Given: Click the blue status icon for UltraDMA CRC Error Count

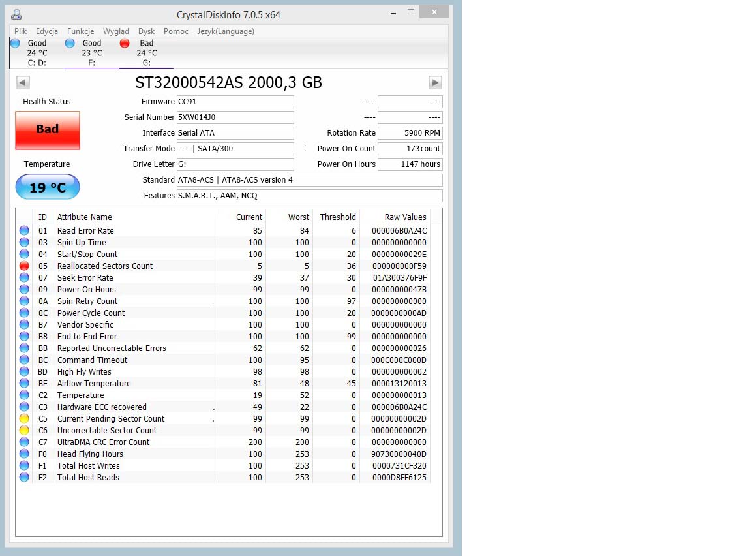Looking at the screenshot, I should pyautogui.click(x=24, y=442).
